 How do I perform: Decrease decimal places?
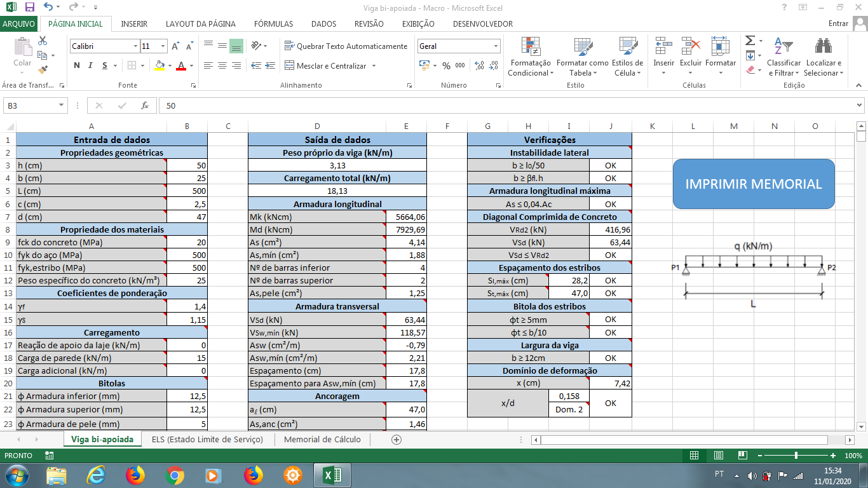[x=494, y=65]
